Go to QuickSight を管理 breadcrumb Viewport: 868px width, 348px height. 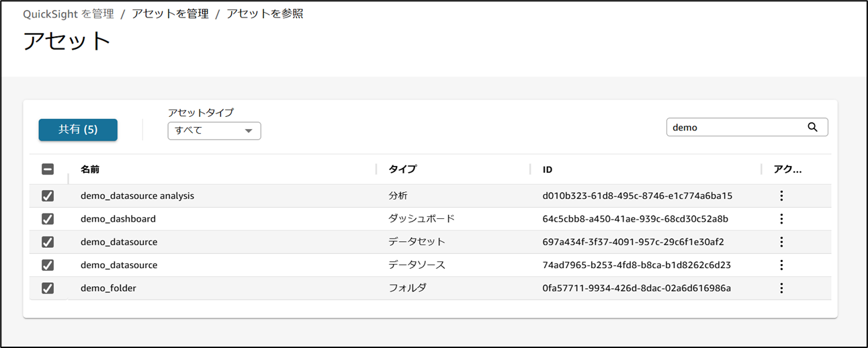point(69,13)
